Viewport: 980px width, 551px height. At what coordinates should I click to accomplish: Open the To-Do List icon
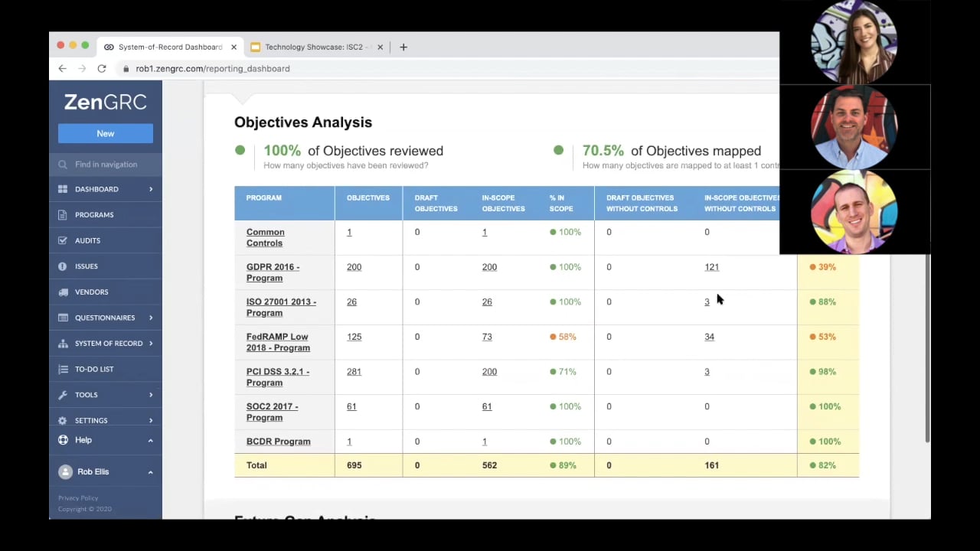pyautogui.click(x=63, y=369)
